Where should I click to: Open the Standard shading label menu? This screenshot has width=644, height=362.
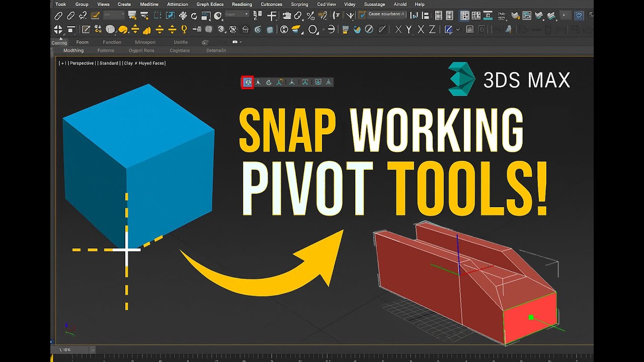[x=109, y=63]
